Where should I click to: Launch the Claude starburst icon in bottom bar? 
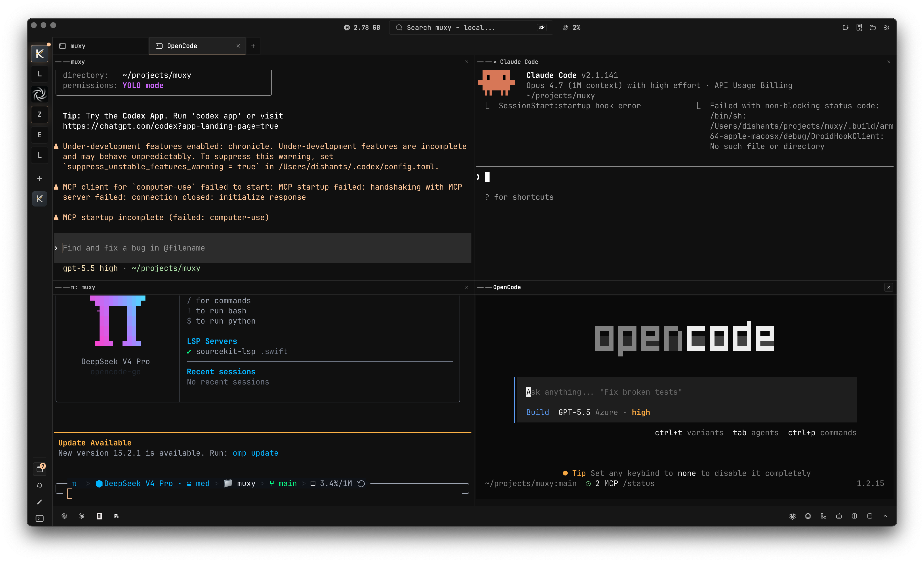click(82, 516)
